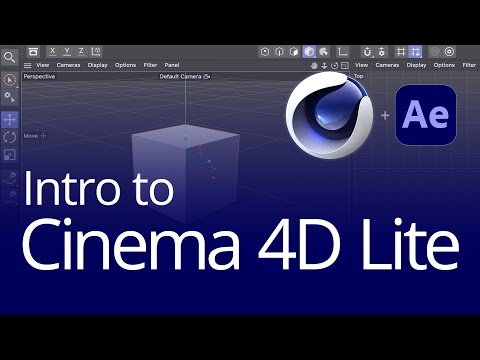Switch to Edges mode
The width and height of the screenshot is (480, 360).
point(279,52)
